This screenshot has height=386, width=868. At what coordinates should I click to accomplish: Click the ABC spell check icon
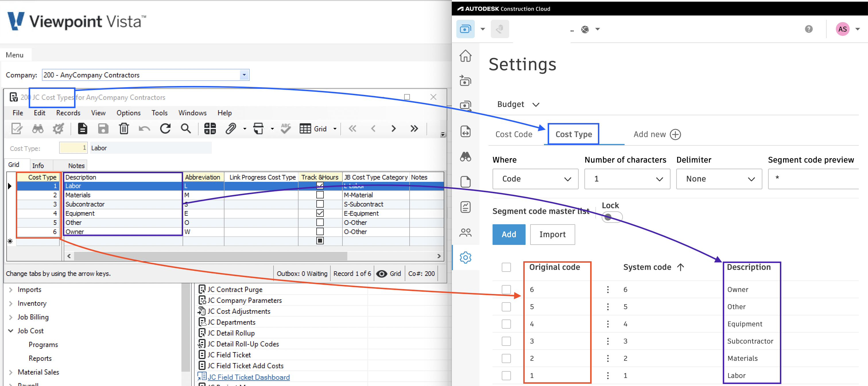(x=285, y=128)
